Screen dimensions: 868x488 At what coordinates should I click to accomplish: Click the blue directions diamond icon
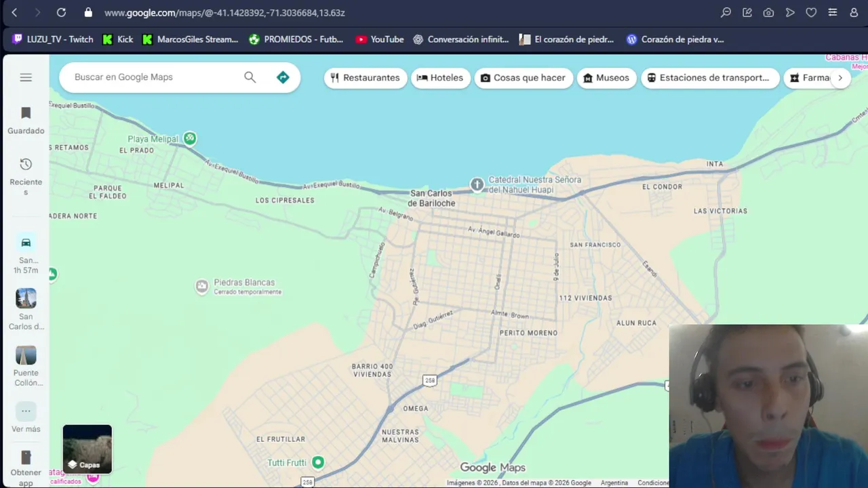pyautogui.click(x=283, y=77)
